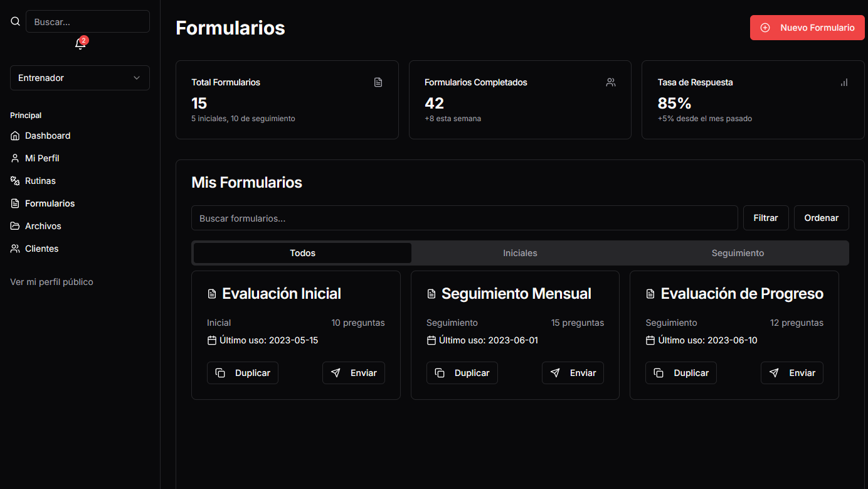Click the notifications bell icon
The image size is (868, 489).
80,44
